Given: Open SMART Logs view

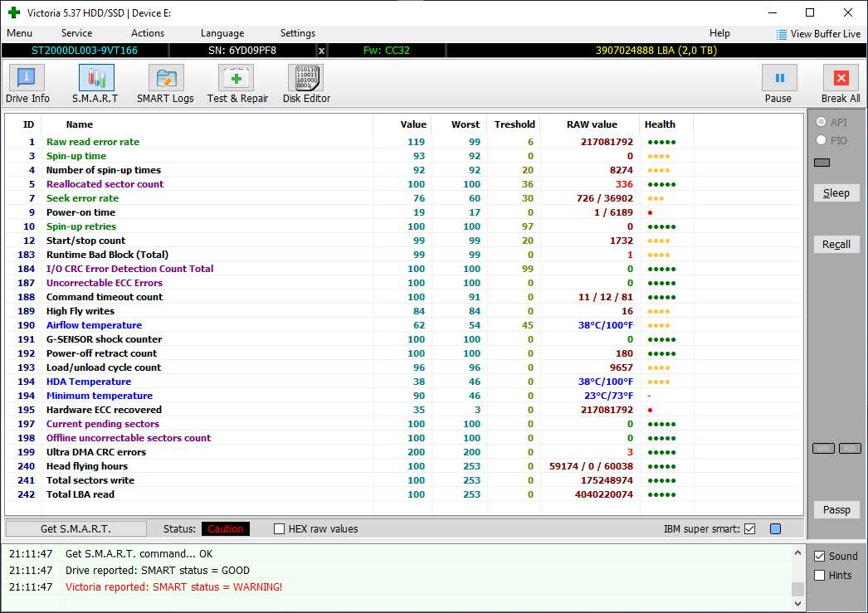Looking at the screenshot, I should pos(165,84).
